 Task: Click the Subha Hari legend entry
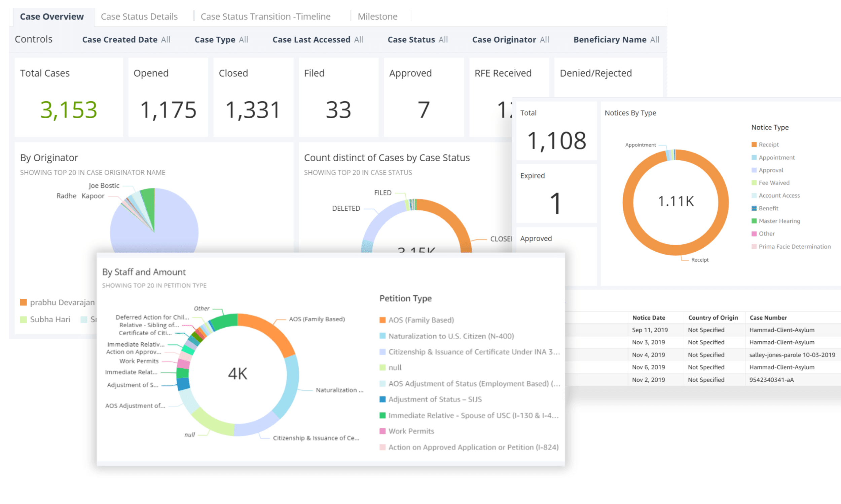pos(50,320)
